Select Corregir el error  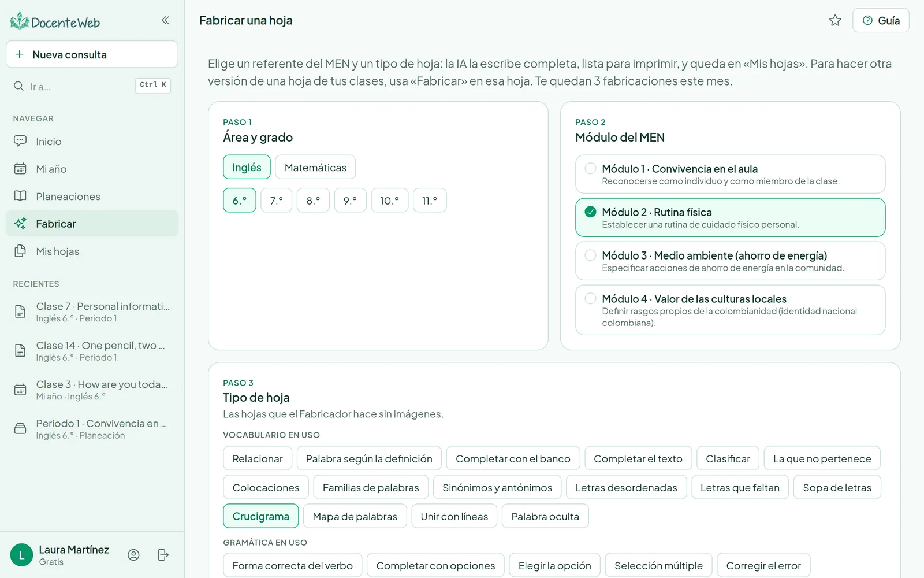(x=763, y=565)
